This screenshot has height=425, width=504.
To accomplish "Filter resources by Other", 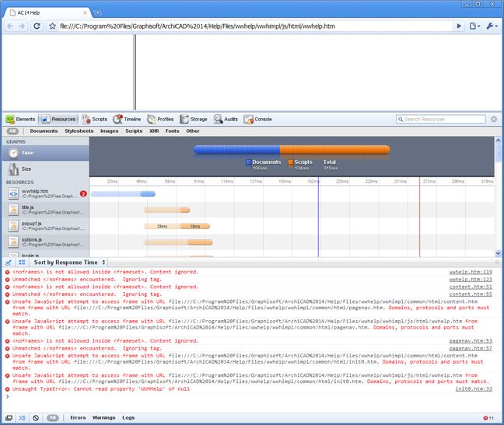I will tap(193, 131).
